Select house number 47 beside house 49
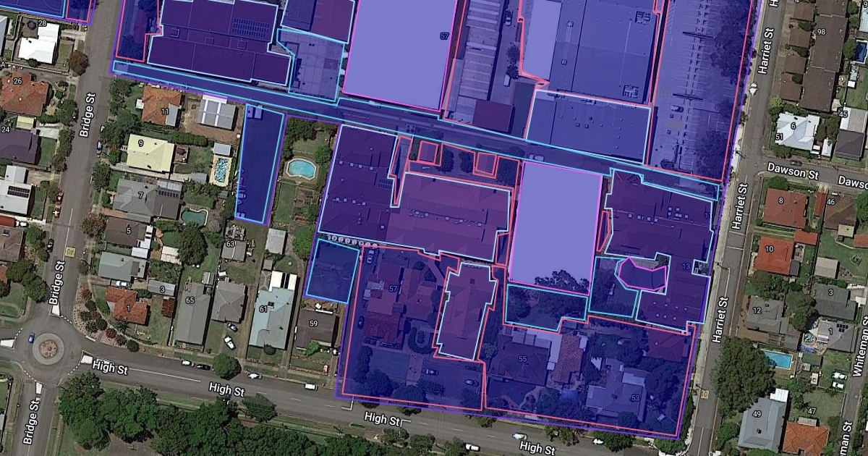Screen dimensions: 868x456 [812, 411]
